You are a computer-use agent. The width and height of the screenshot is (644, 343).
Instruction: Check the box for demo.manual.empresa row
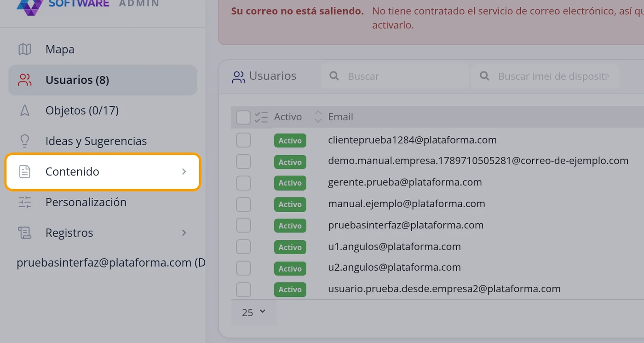[243, 162]
